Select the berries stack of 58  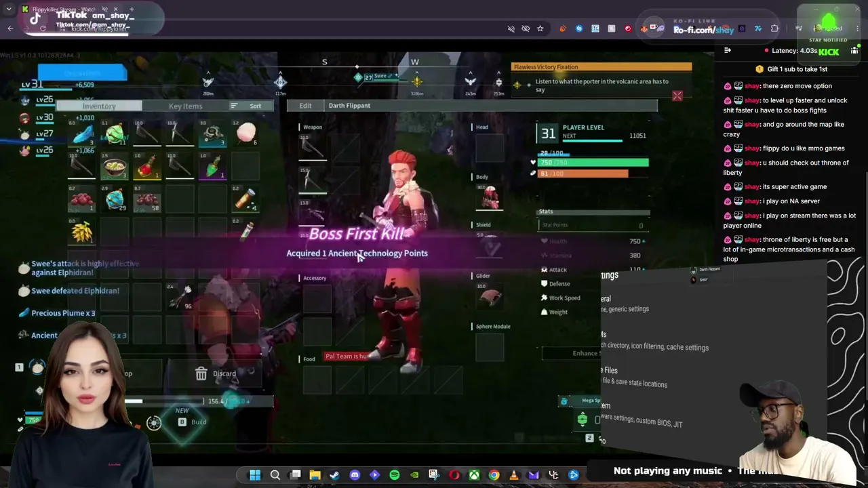147,199
